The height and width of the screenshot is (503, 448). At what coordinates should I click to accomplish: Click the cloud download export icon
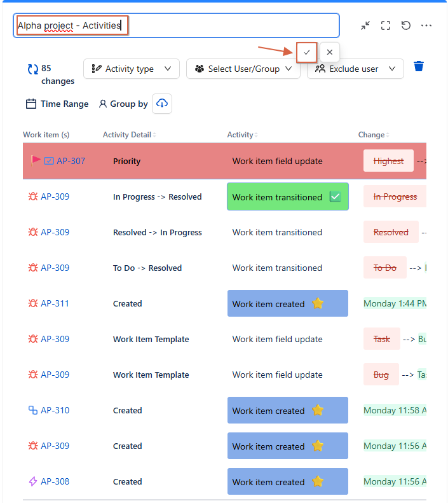162,104
